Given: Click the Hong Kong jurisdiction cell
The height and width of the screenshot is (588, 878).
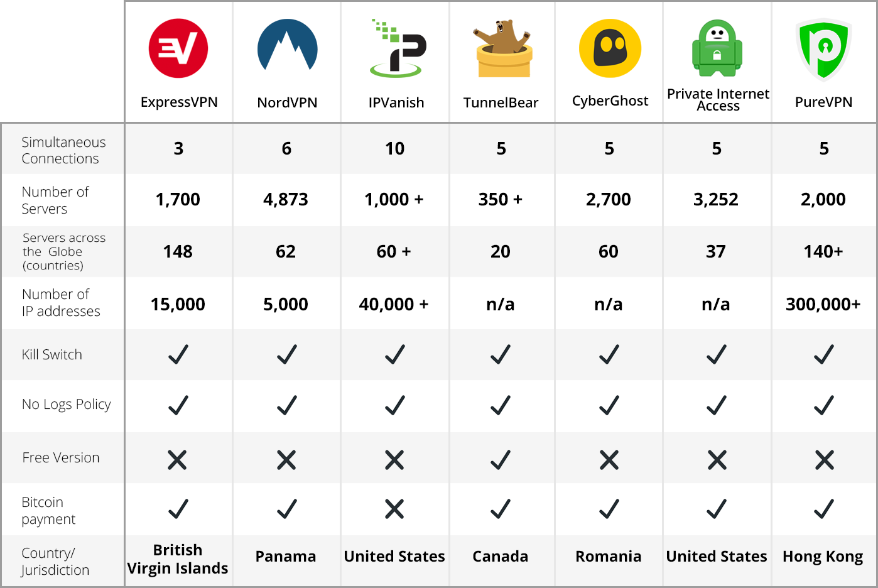Looking at the screenshot, I should [x=823, y=557].
